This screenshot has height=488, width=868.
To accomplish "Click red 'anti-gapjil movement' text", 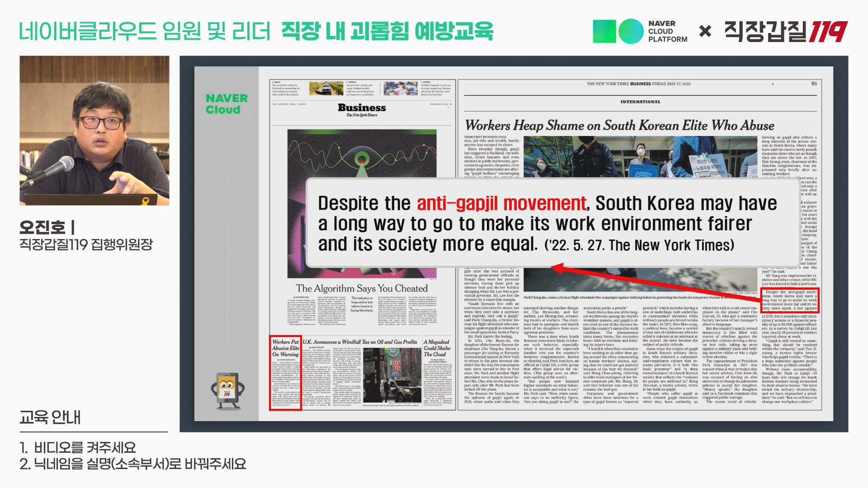I will tap(501, 203).
